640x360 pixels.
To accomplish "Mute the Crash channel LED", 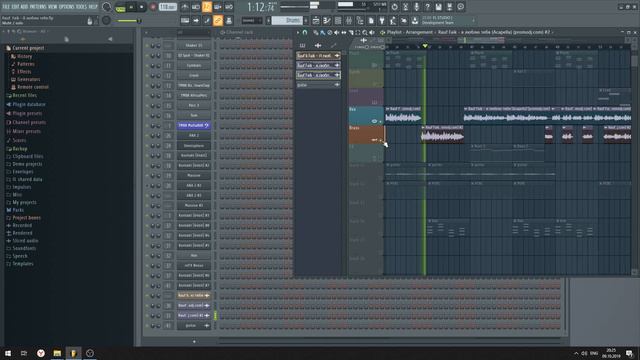I will (x=147, y=76).
